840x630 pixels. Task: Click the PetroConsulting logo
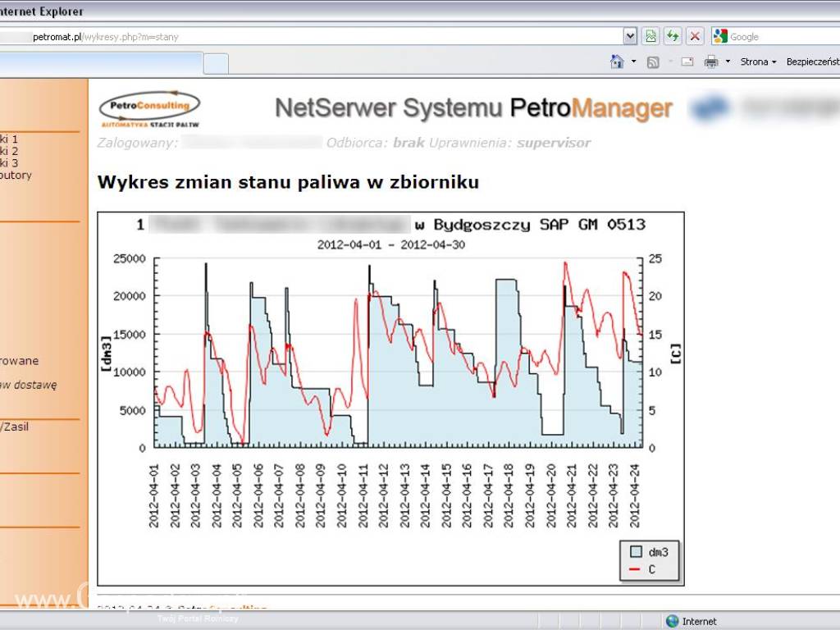150,109
